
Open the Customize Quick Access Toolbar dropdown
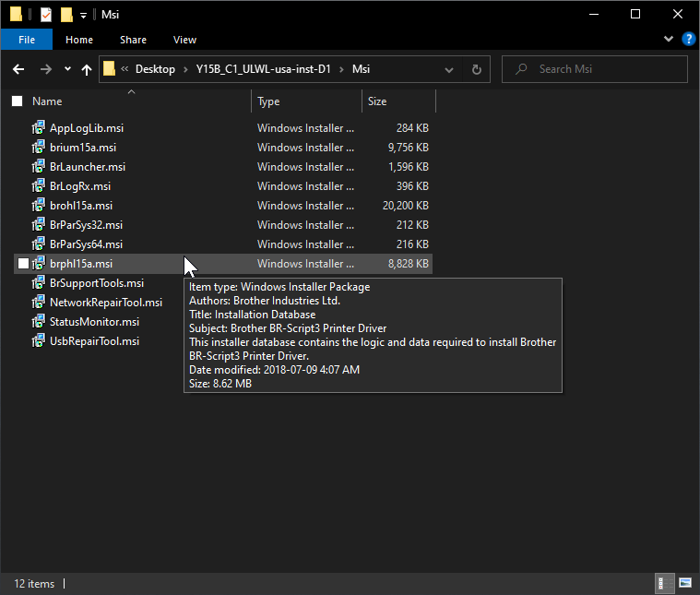[83, 15]
